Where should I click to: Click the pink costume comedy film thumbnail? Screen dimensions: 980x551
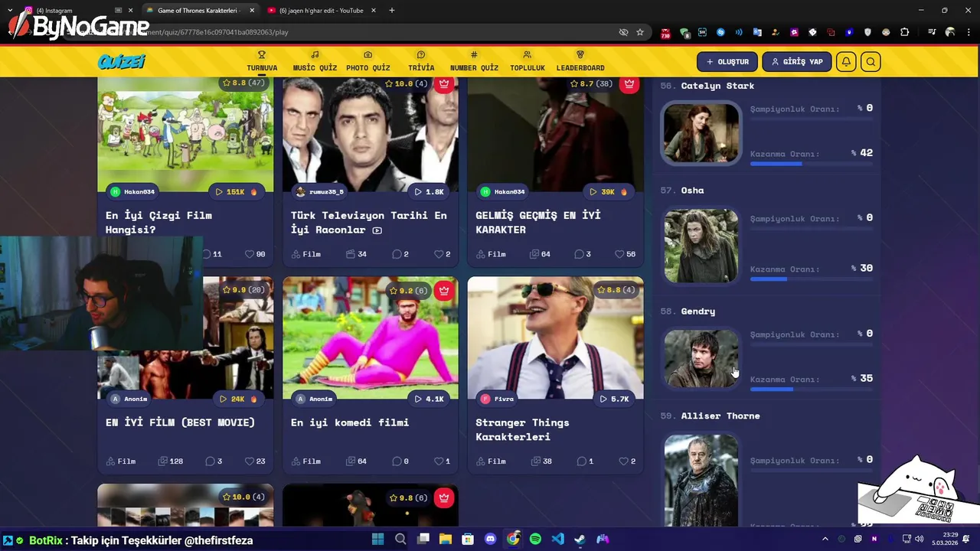pos(371,337)
